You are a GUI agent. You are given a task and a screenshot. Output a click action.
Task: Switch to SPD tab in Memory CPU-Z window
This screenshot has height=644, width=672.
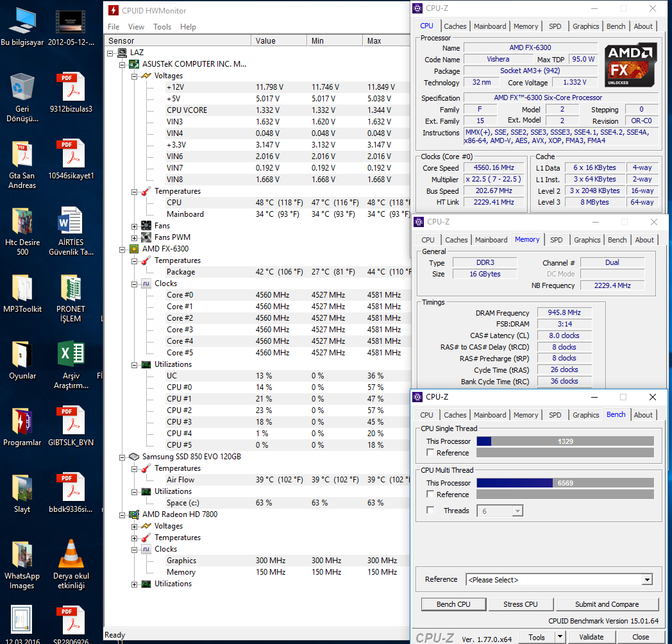tap(557, 240)
